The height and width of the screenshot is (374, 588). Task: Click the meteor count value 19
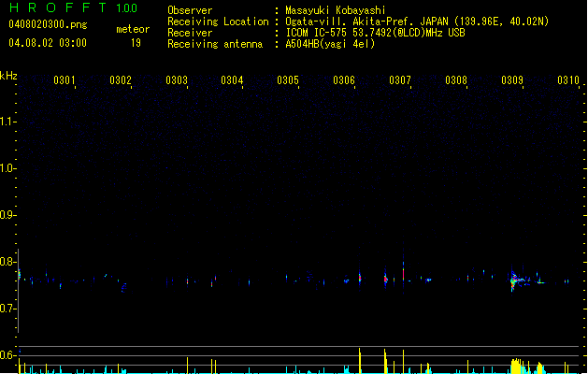coord(136,43)
